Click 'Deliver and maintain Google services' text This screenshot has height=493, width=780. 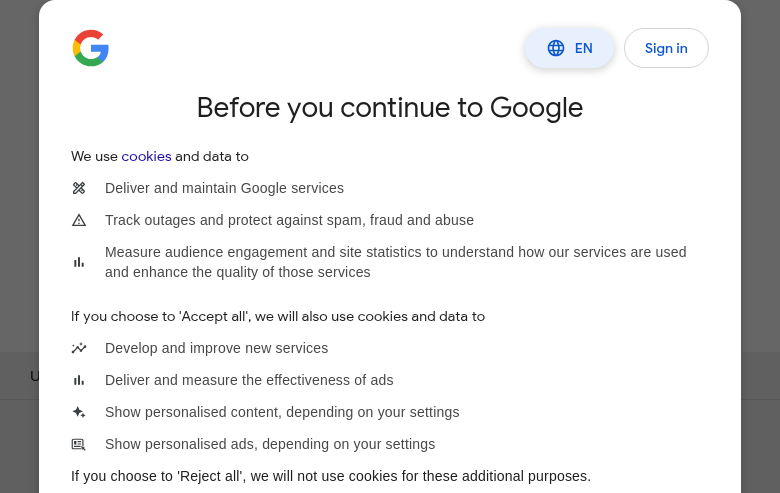pos(224,188)
